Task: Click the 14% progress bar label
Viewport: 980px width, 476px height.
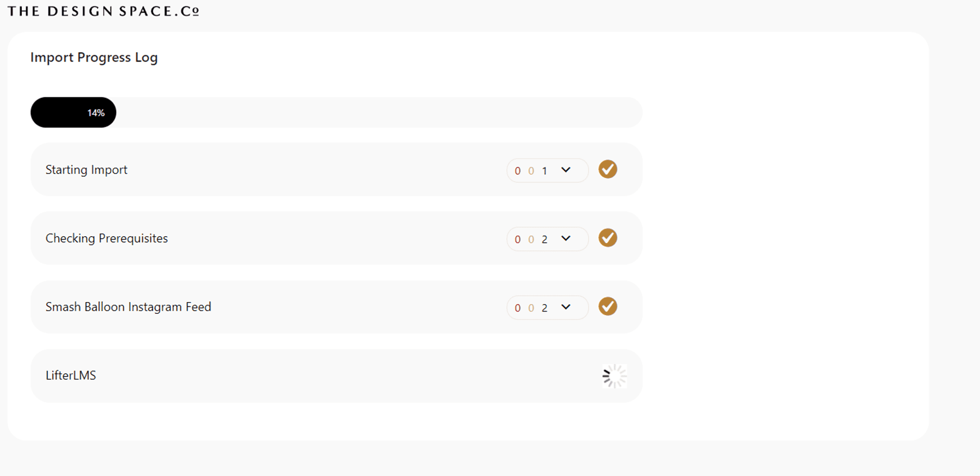Action: point(96,113)
